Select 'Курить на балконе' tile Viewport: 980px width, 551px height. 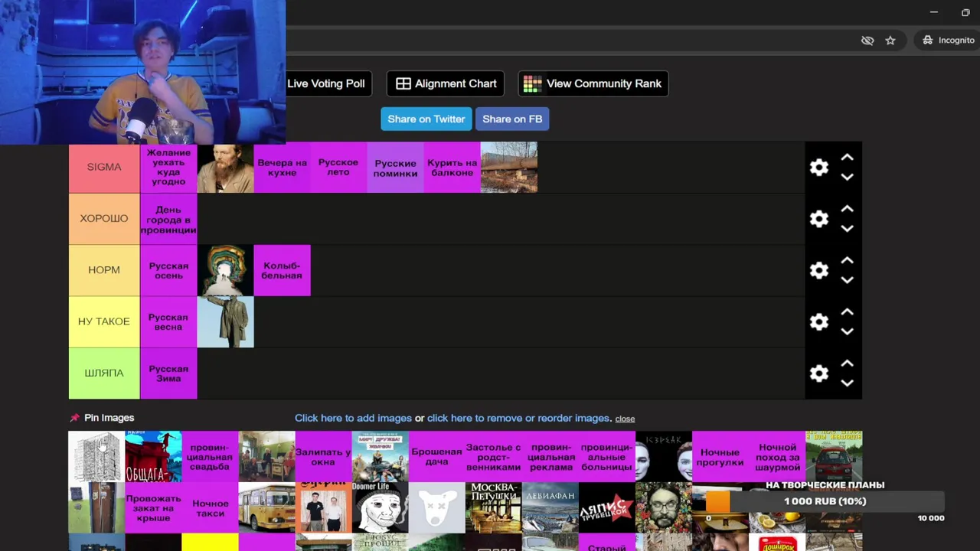452,167
